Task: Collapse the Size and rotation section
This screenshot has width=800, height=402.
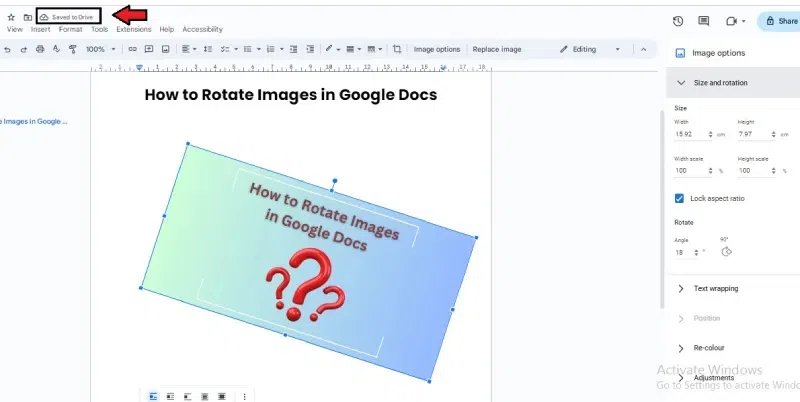Action: (681, 83)
